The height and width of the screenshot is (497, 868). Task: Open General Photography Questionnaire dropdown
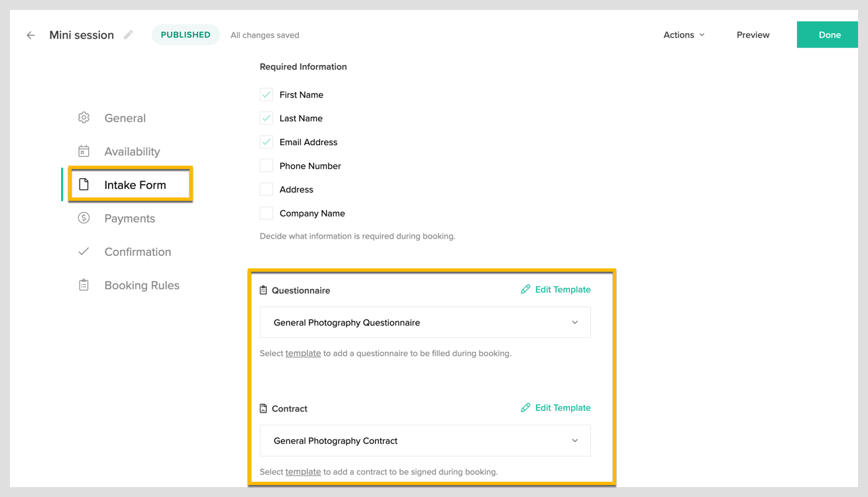pyautogui.click(x=425, y=323)
